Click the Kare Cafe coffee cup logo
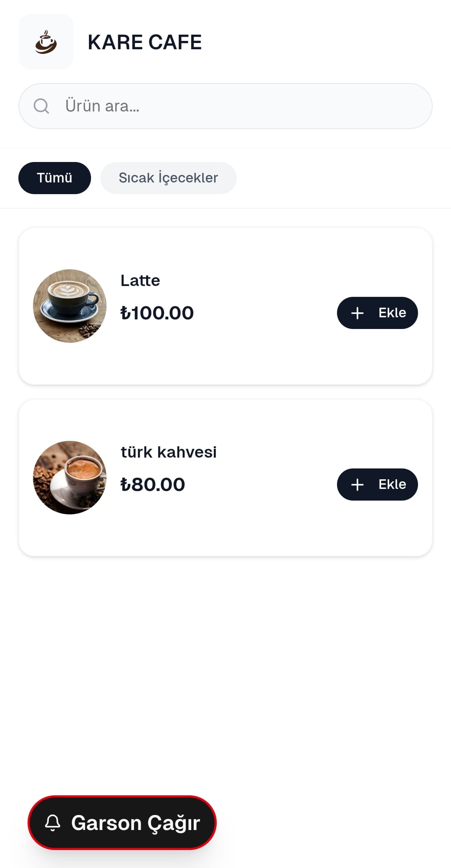The width and height of the screenshot is (451, 868). (46, 42)
